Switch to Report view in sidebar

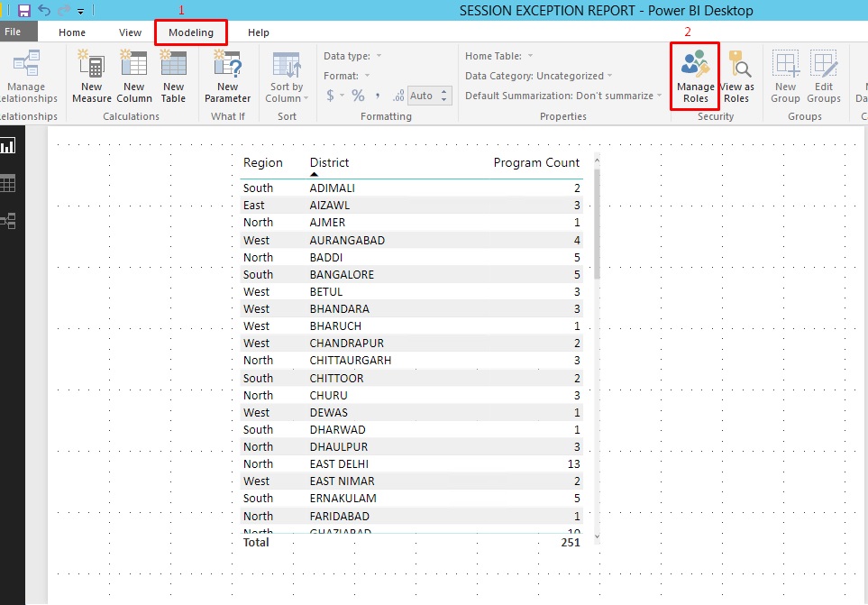click(x=8, y=146)
